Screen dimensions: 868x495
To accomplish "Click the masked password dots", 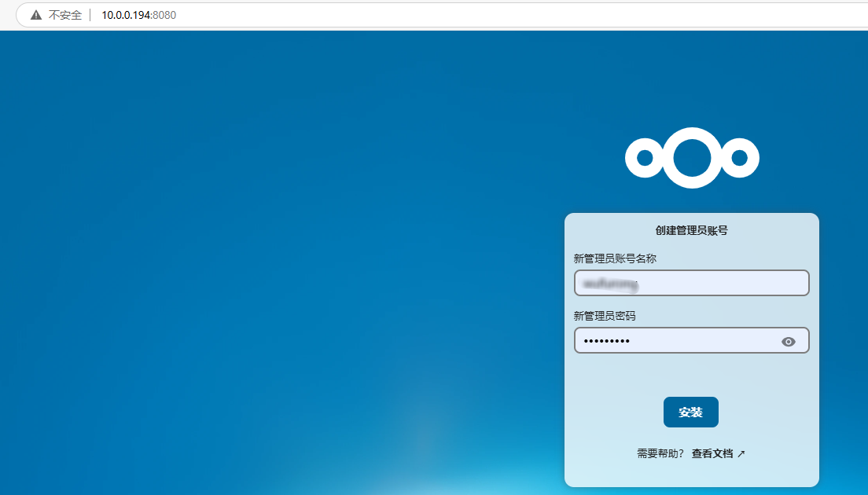I will pos(606,341).
